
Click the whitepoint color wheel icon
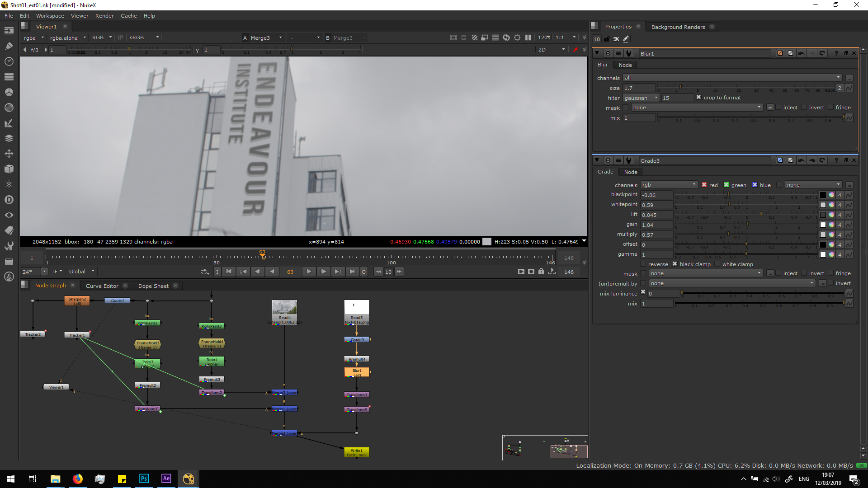pyautogui.click(x=831, y=205)
